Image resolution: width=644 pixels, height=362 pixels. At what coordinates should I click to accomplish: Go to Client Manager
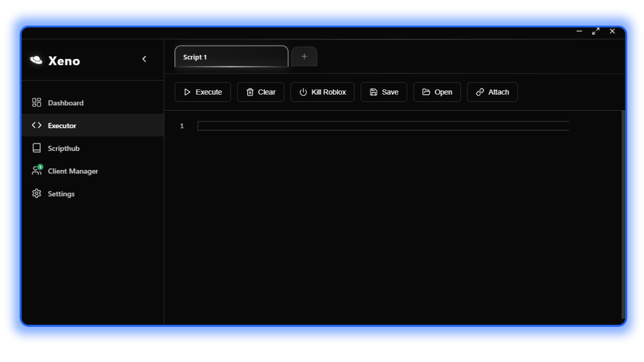[x=93, y=170]
